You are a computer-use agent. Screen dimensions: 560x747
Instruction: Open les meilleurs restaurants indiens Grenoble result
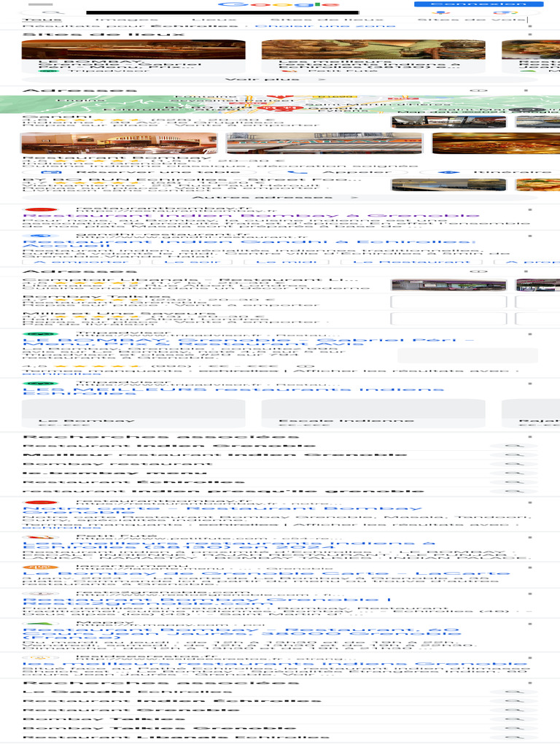[x=275, y=664]
